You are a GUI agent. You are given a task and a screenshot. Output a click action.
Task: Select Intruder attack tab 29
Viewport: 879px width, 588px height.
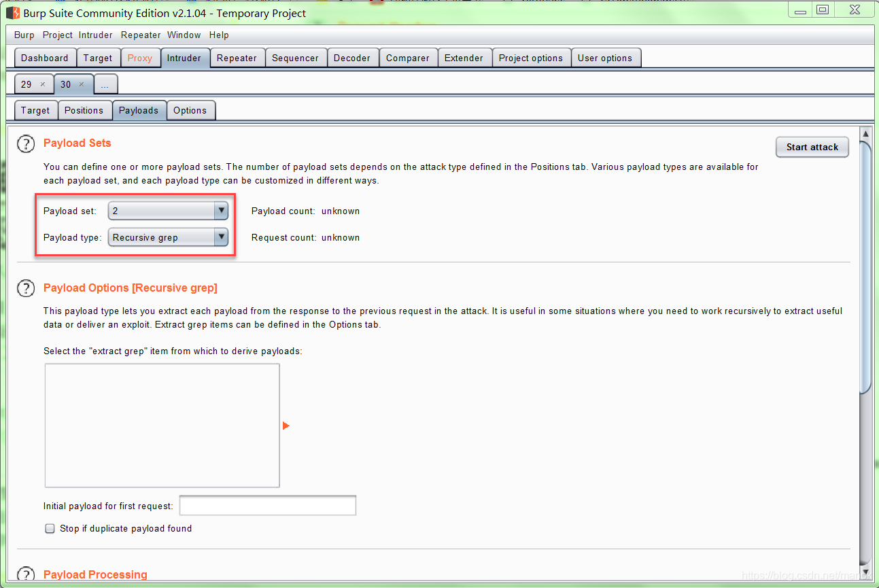tap(27, 84)
